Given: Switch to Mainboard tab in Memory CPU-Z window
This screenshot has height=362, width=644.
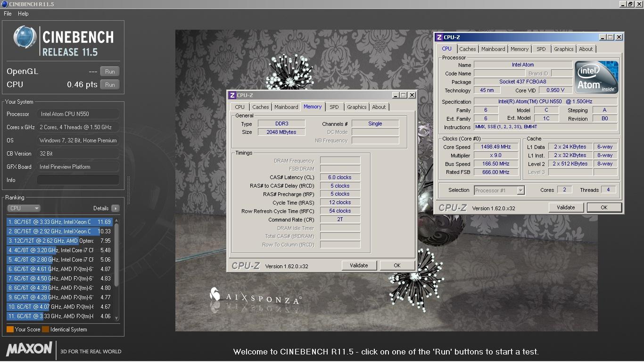Looking at the screenshot, I should click(286, 107).
